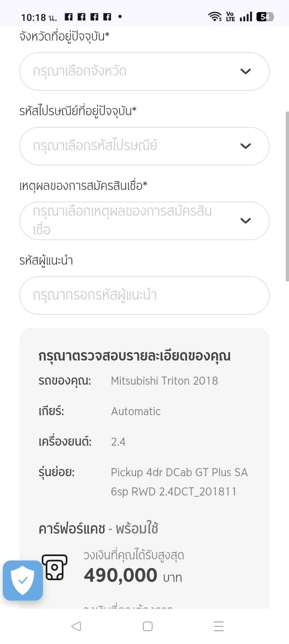Tap the cash loan money icon
The image size is (289, 644).
55,567
